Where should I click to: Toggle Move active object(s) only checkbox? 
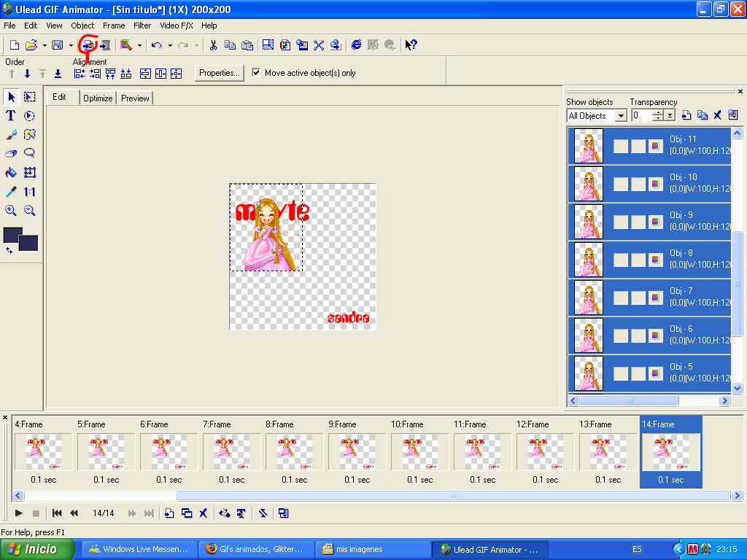pyautogui.click(x=256, y=73)
